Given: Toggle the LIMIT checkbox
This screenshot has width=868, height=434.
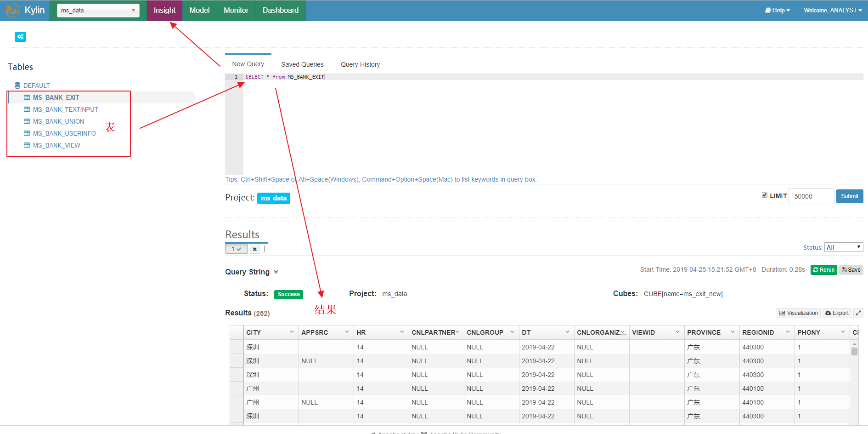Looking at the screenshot, I should (x=765, y=195).
